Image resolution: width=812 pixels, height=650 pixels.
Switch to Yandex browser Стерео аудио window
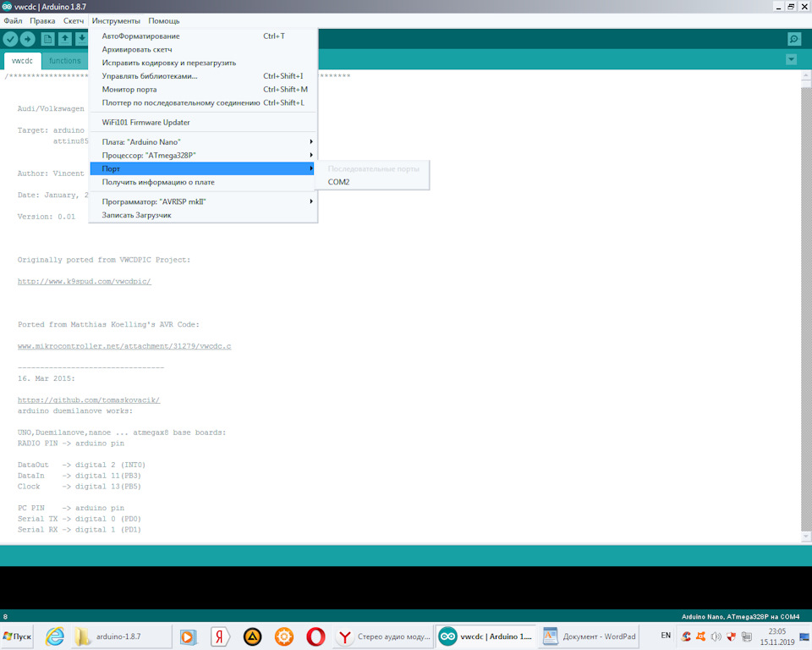[x=382, y=636]
